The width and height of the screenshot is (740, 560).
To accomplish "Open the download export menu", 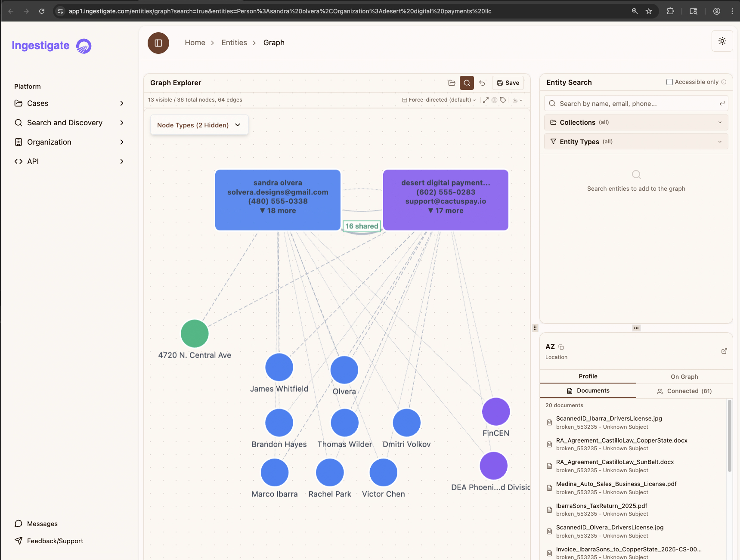I will (x=517, y=100).
